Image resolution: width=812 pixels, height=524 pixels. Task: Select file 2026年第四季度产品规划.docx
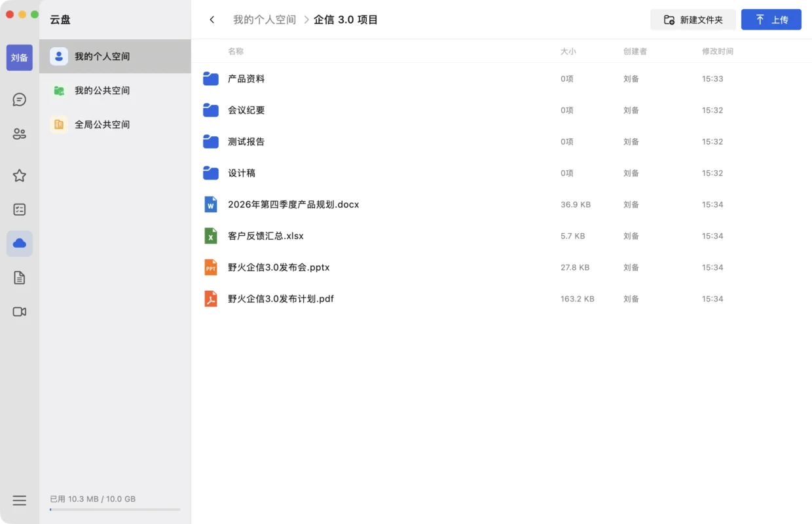(293, 204)
